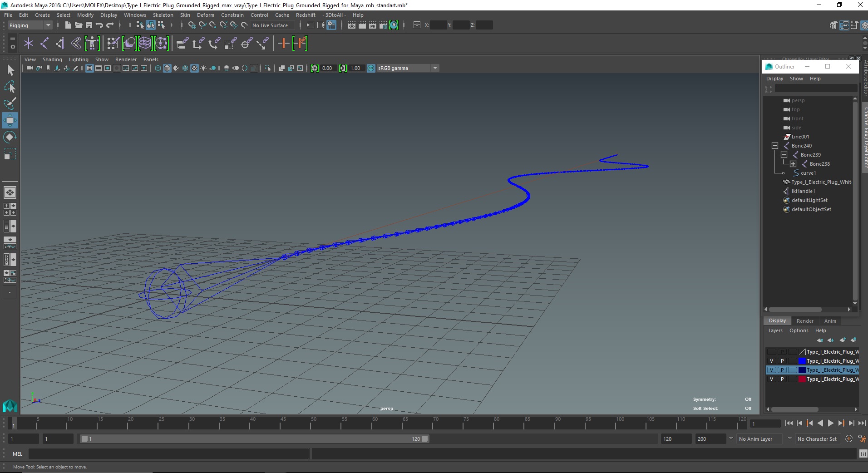
Task: Open the Constrain menu
Action: click(x=232, y=15)
